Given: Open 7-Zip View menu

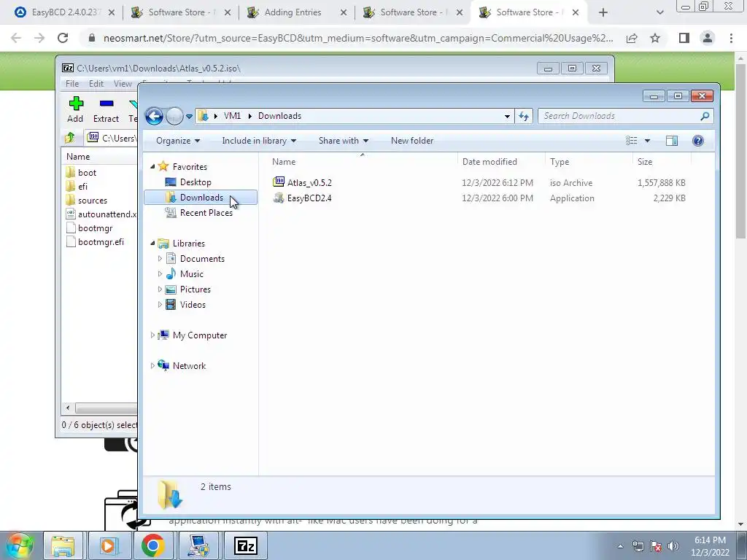Looking at the screenshot, I should pos(123,84).
